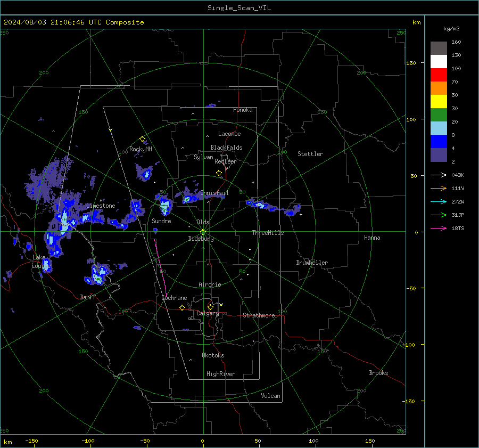Click the blue 4-8 color swatch
Image resolution: width=479 pixels, height=448 pixels.
pyautogui.click(x=439, y=142)
